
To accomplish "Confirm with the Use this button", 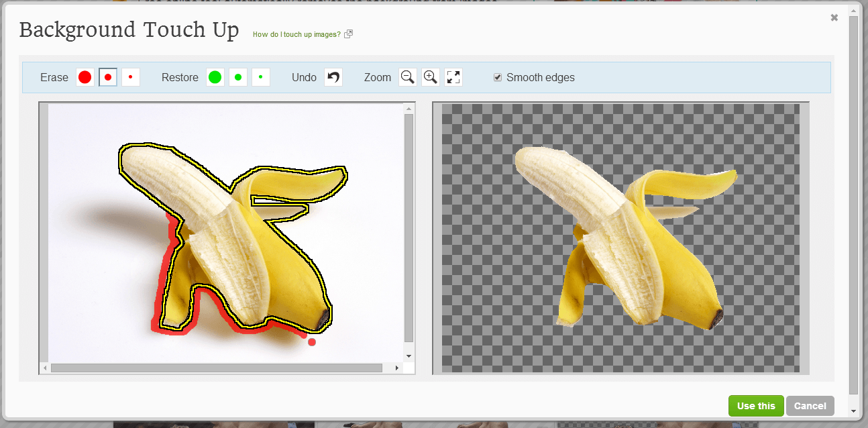I will click(x=755, y=406).
